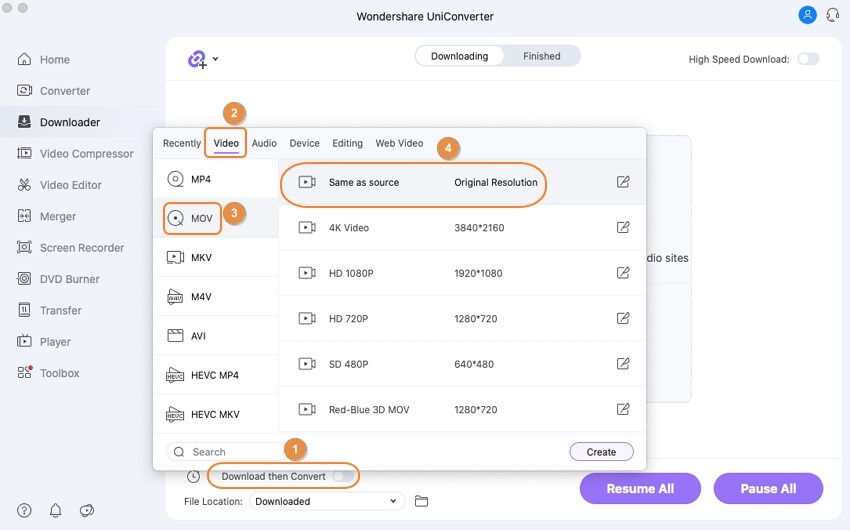Click the Pause All button

pos(768,489)
